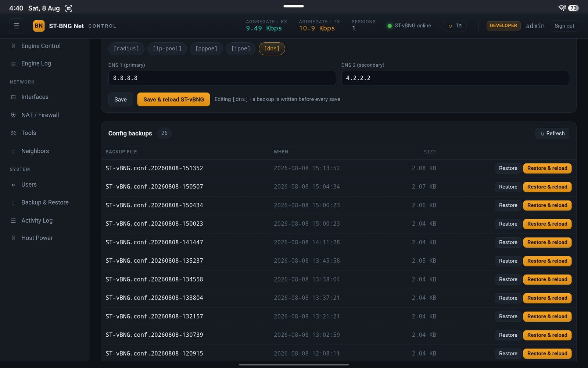This screenshot has width=588, height=368.
Task: Switch to the [ip-pool] section tab
Action: (167, 49)
